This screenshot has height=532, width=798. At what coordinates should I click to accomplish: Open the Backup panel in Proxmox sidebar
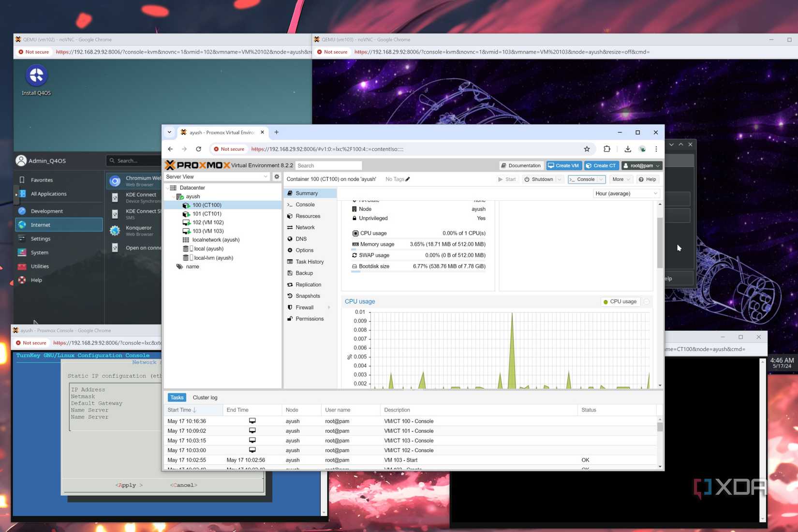point(303,273)
